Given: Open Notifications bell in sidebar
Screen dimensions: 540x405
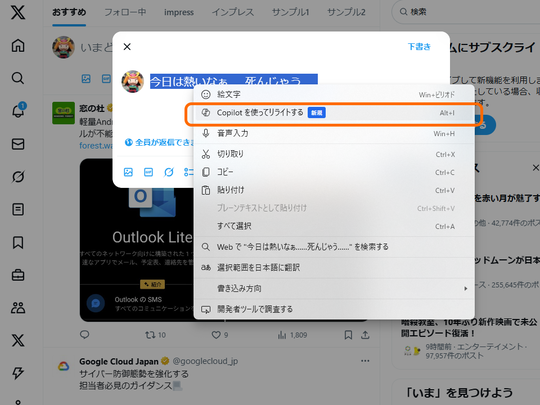Looking at the screenshot, I should click(18, 111).
